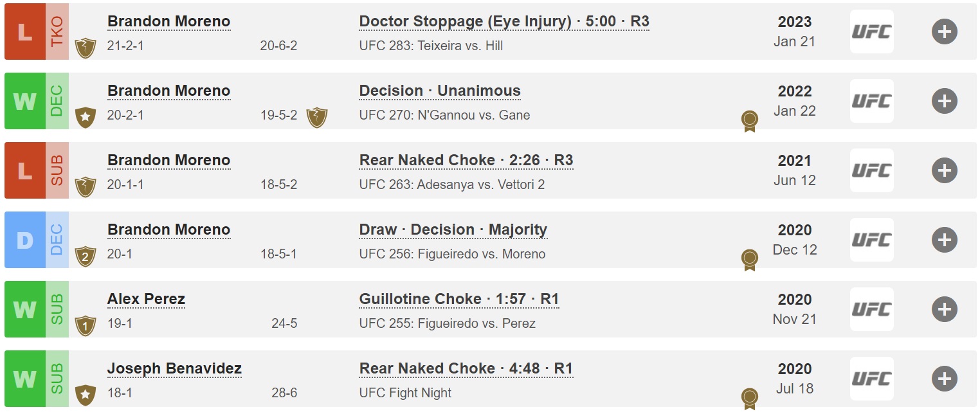Expand the Jun 12 2021 fight plus icon
This screenshot has width=980, height=414.
[x=944, y=170]
